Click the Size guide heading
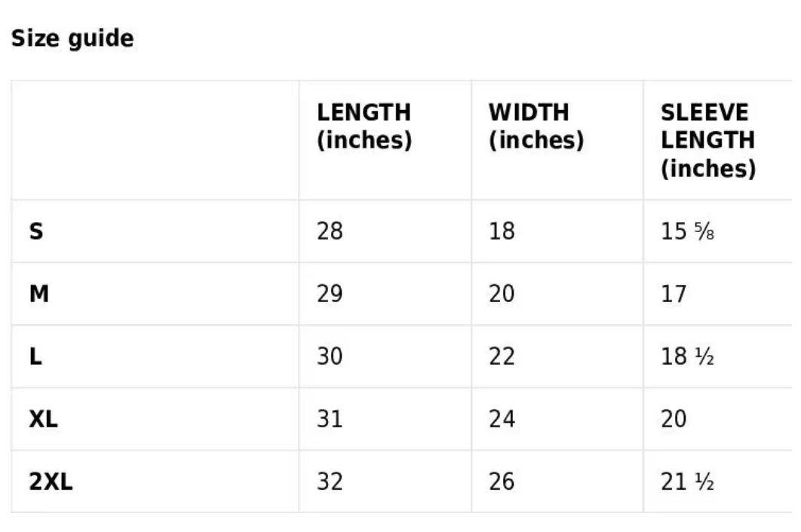The width and height of the screenshot is (801, 532). click(x=72, y=38)
